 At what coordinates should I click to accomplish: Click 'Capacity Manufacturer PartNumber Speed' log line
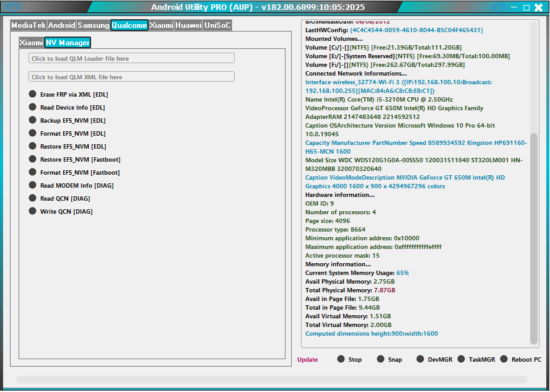pos(416,147)
